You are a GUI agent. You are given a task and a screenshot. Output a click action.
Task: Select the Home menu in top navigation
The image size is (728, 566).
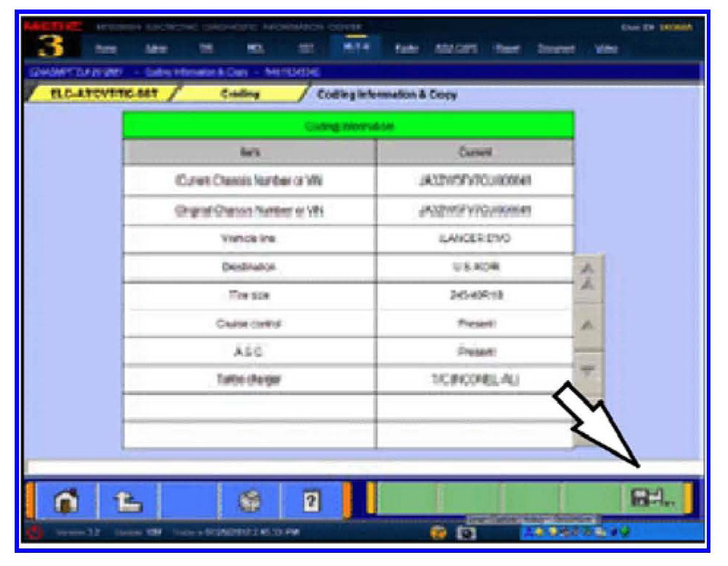[110, 49]
